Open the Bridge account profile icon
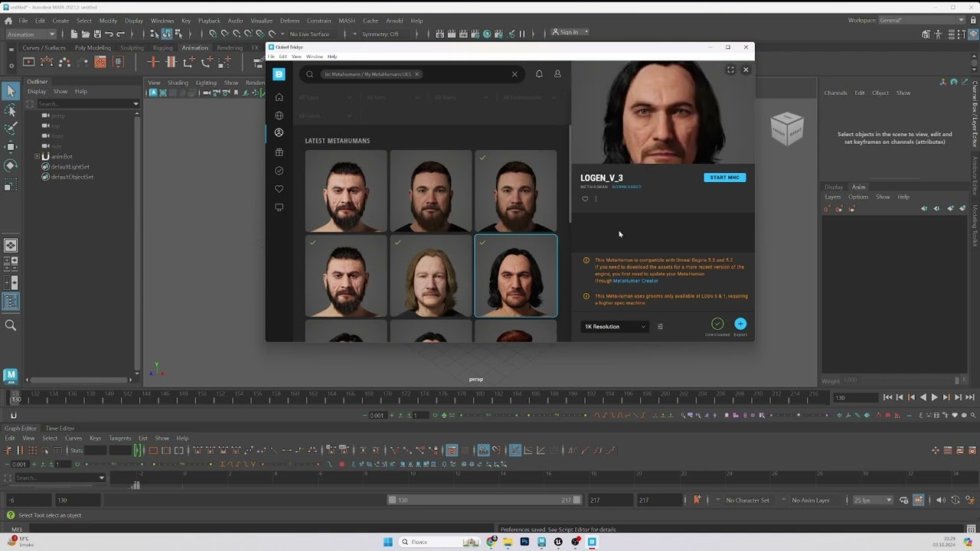 (557, 74)
